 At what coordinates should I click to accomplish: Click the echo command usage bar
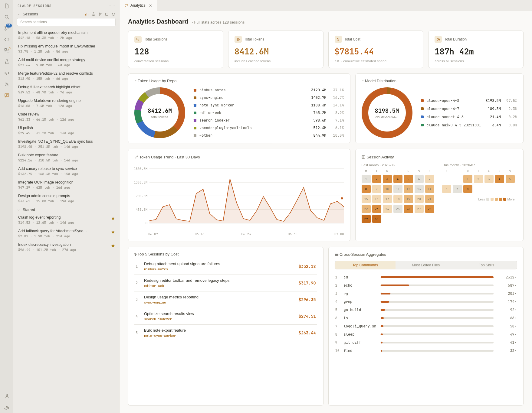[437, 285]
